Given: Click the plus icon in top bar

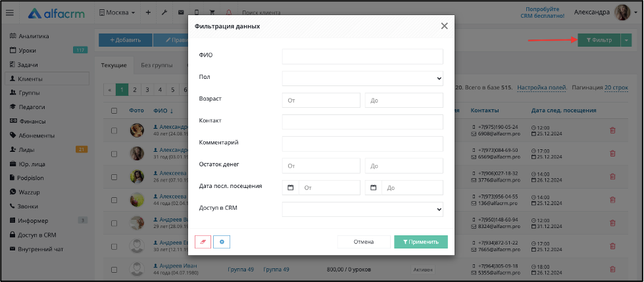Looking at the screenshot, I should click(148, 12).
